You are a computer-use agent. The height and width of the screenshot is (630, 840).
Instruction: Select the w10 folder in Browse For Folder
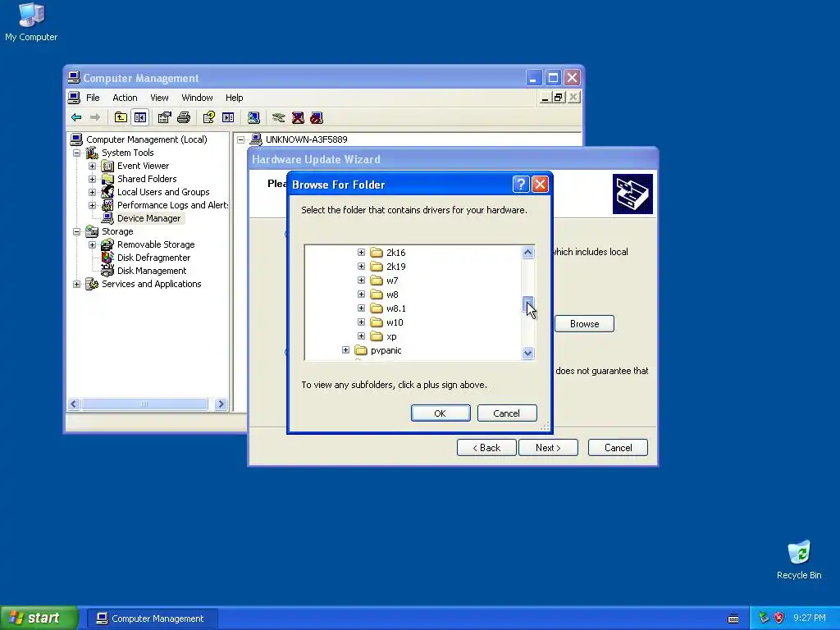pos(395,322)
